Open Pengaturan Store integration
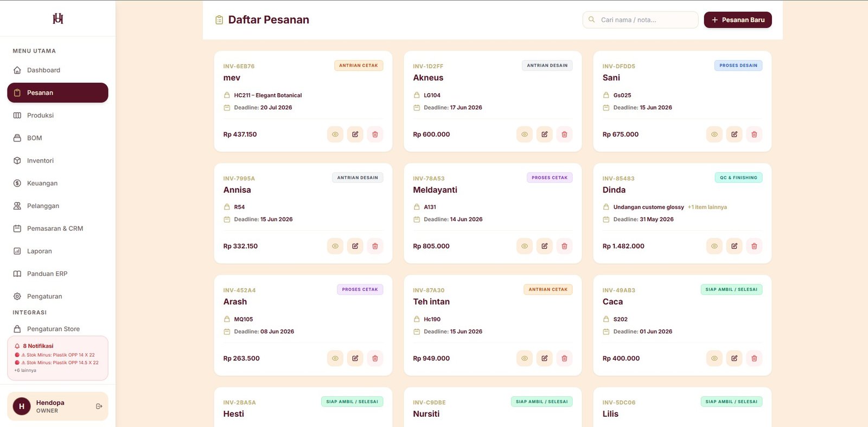868x427 pixels. coord(58,329)
